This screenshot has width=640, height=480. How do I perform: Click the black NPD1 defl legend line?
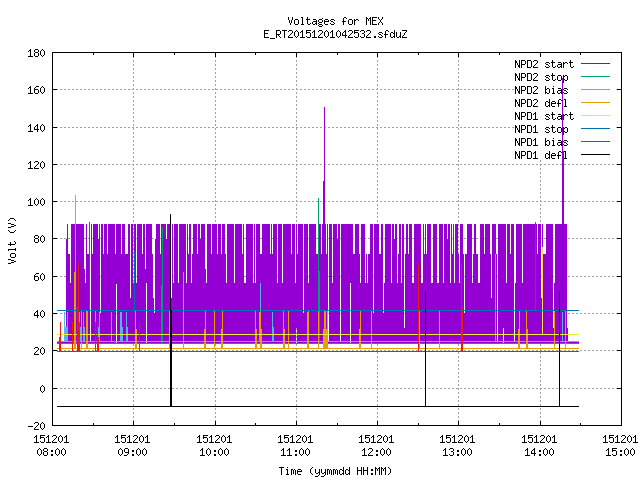(595, 155)
